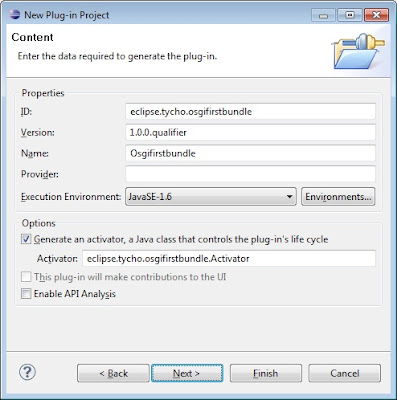Click 'Enter the data required' description text

coord(117,56)
